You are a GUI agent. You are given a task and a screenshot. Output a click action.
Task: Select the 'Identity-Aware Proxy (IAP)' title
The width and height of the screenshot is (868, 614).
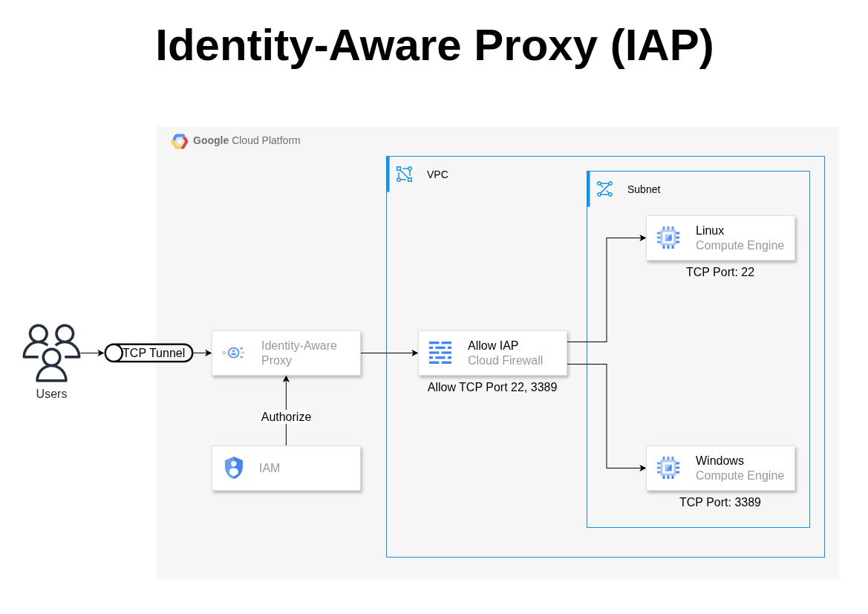tap(434, 45)
